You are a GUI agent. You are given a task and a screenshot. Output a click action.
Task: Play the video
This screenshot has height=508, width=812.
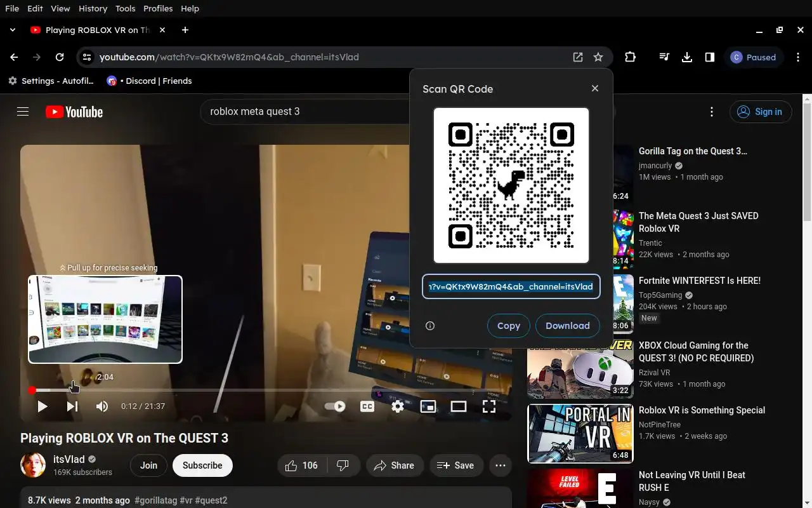42,406
